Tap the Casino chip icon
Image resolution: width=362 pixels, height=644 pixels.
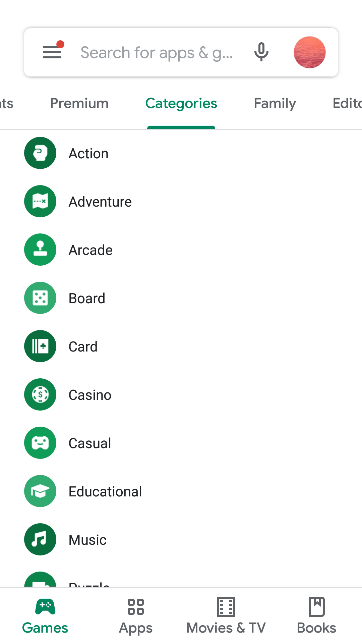40,395
